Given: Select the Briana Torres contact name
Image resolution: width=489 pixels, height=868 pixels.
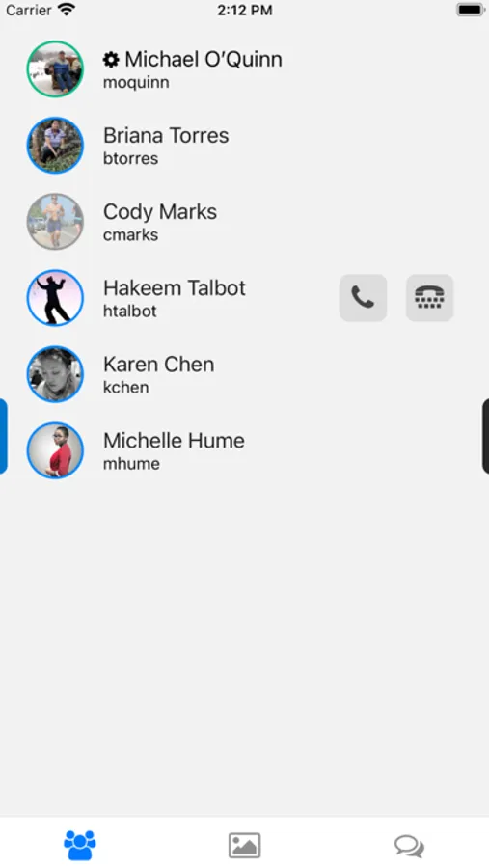Looking at the screenshot, I should pyautogui.click(x=166, y=136).
